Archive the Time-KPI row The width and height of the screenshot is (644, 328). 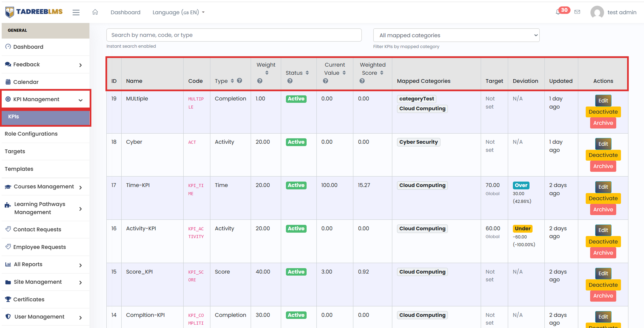(603, 209)
